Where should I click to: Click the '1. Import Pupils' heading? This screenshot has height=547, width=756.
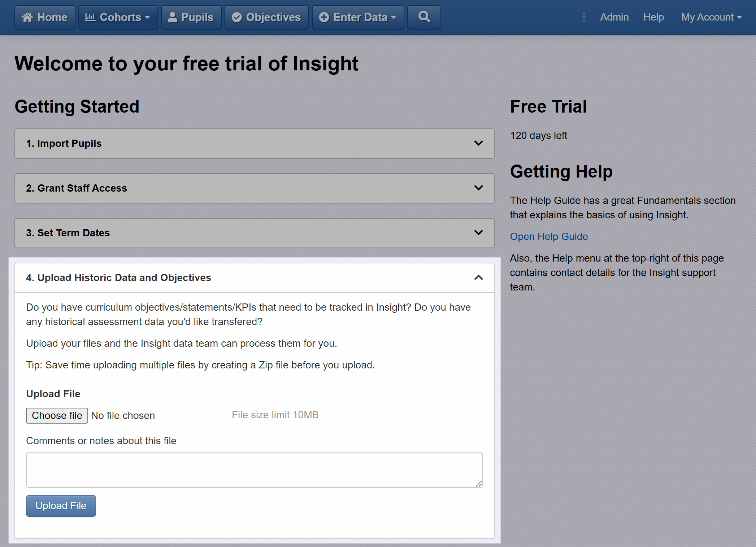coord(64,143)
